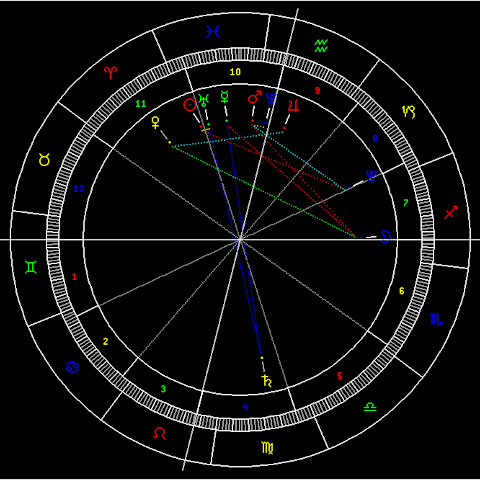480x480 pixels.
Task: Select the yellow Taurus bull symbol
Action: coord(44,160)
